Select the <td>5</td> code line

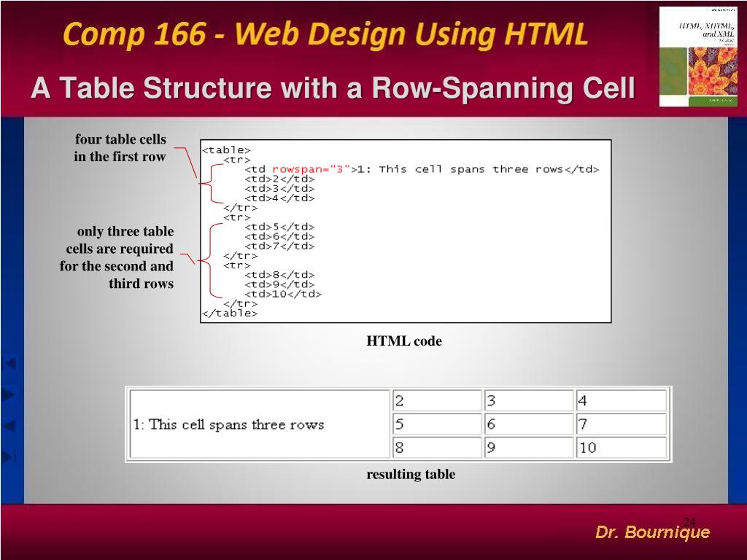279,227
